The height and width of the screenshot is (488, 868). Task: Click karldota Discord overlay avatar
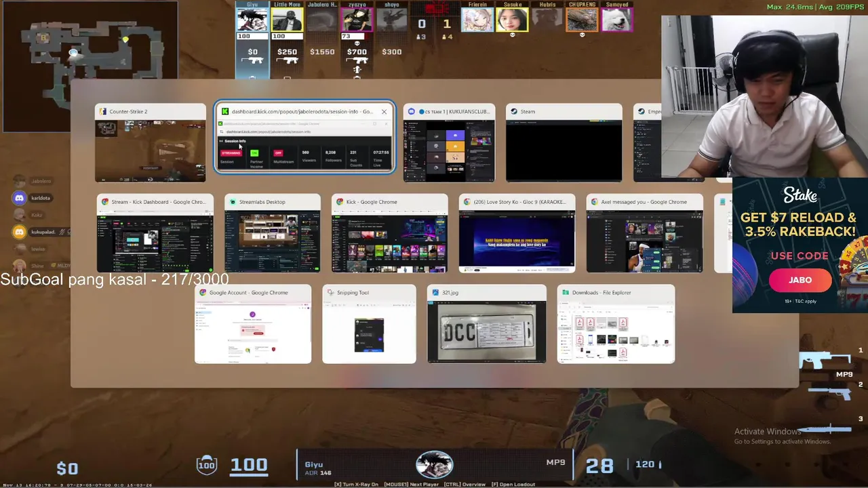pyautogui.click(x=19, y=198)
